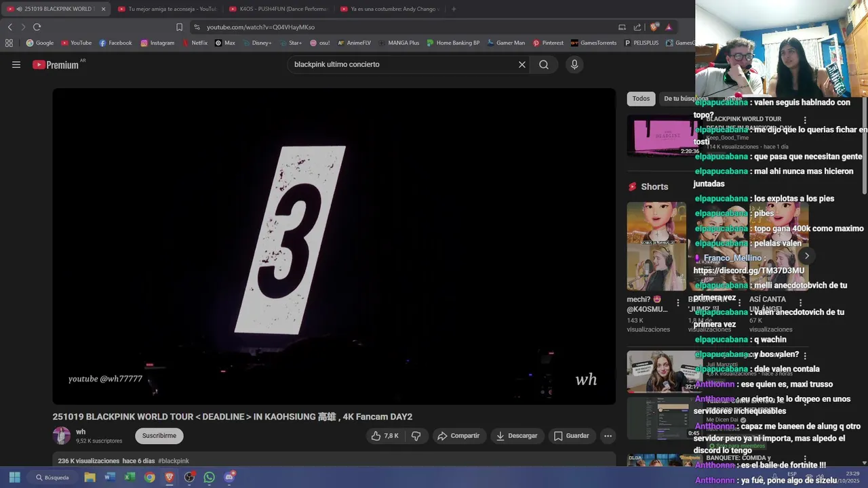The image size is (868, 488).
Task: Open OBS Studio from the taskbar
Action: [x=189, y=477]
